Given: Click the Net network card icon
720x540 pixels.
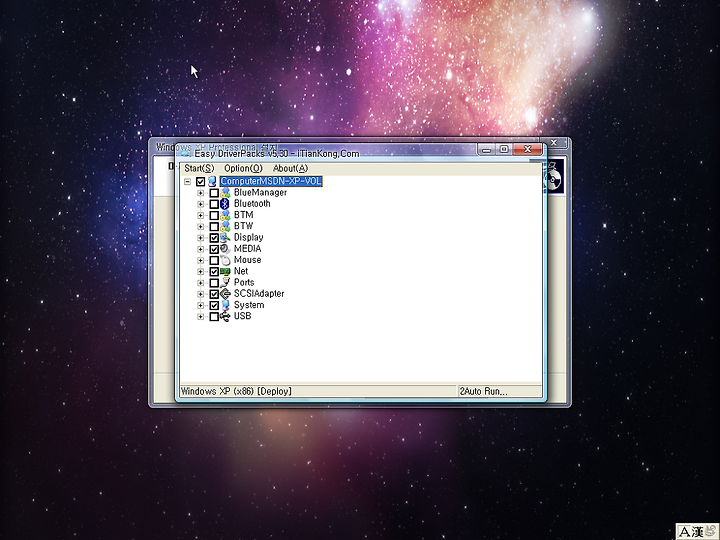Looking at the screenshot, I should [225, 271].
